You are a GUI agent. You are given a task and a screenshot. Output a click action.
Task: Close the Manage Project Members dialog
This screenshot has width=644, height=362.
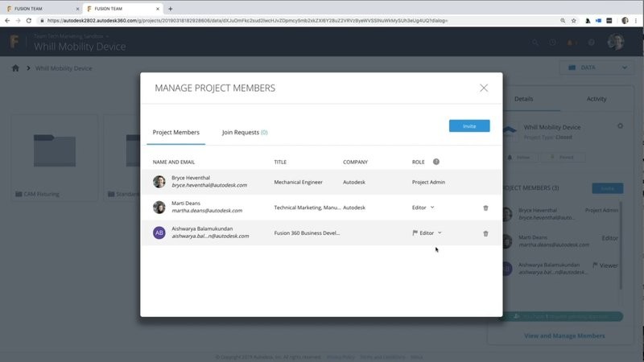tap(484, 88)
